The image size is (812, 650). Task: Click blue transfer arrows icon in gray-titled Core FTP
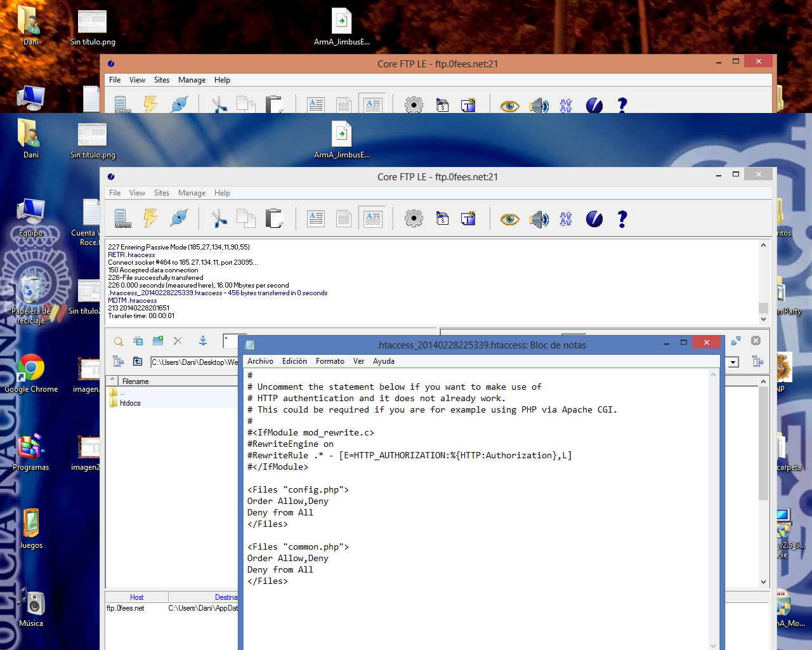[x=566, y=219]
